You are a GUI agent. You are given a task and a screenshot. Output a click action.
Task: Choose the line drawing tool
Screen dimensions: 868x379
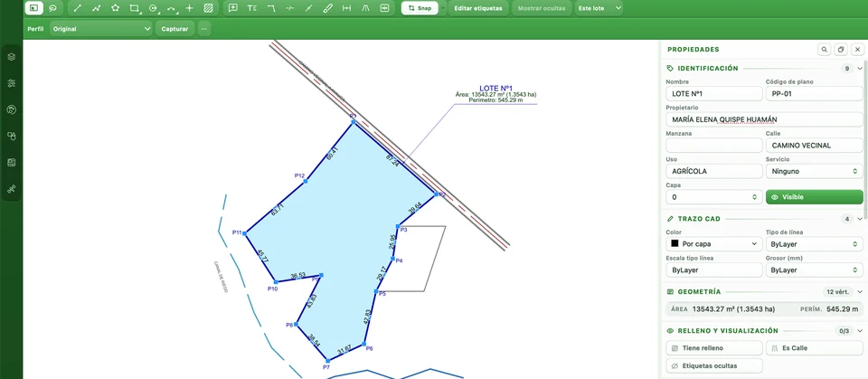pyautogui.click(x=78, y=8)
